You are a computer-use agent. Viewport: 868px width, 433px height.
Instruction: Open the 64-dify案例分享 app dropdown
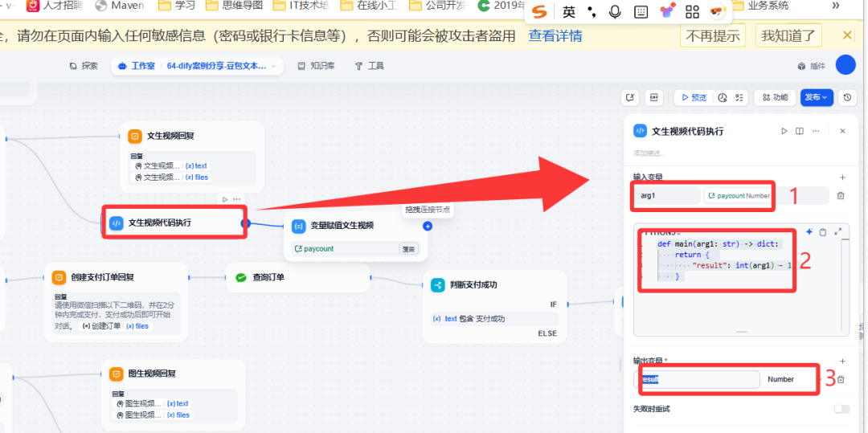(x=221, y=66)
